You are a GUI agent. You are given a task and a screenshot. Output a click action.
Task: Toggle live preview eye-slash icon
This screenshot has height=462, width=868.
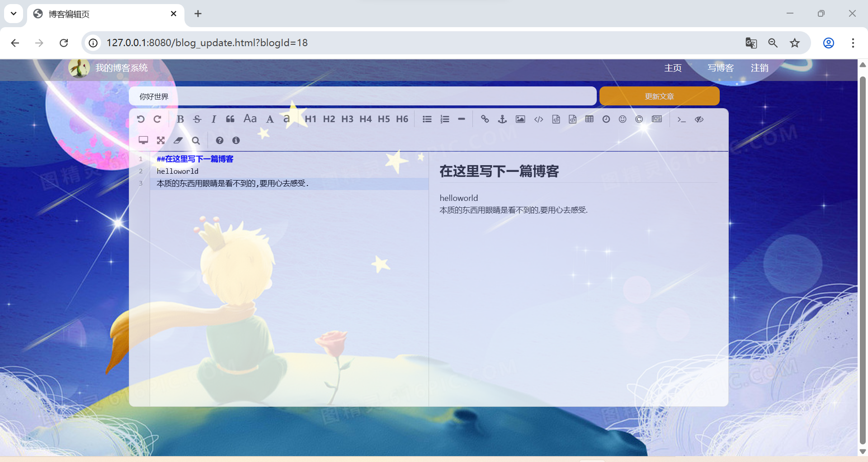[699, 119]
